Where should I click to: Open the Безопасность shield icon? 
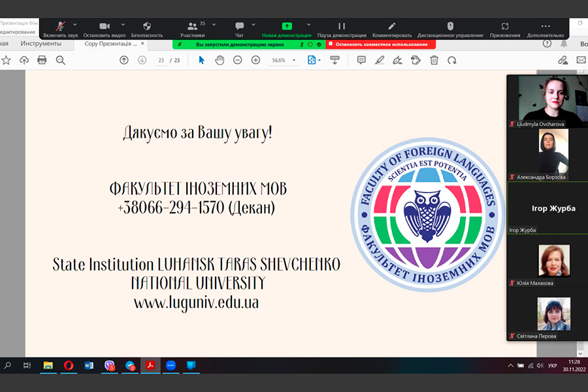click(147, 27)
